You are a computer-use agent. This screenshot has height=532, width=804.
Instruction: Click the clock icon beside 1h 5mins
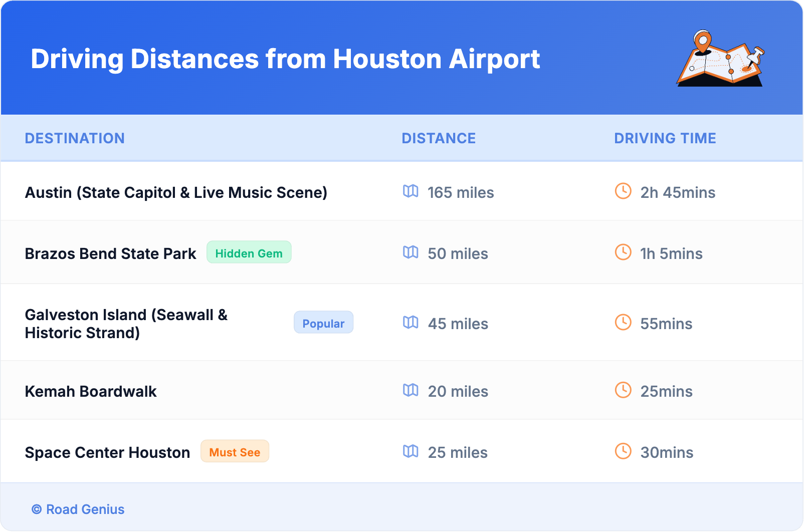pyautogui.click(x=623, y=252)
